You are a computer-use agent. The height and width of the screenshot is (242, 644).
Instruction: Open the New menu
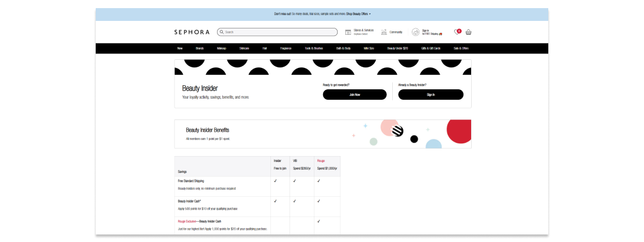(x=180, y=49)
